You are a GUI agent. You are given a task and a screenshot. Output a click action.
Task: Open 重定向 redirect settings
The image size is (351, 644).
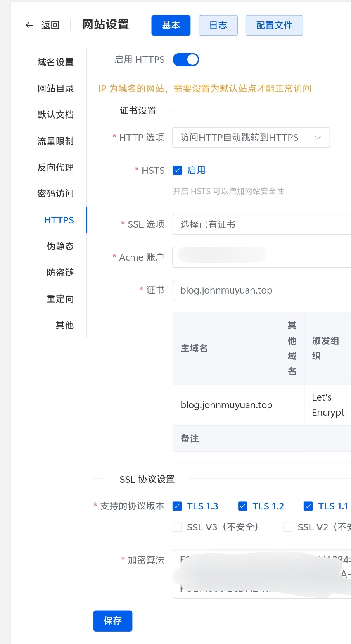pyautogui.click(x=60, y=299)
